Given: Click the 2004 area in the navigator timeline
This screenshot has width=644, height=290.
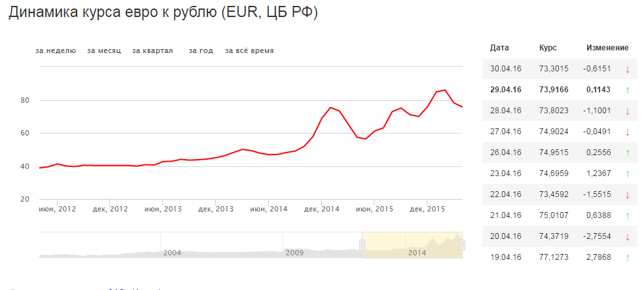Looking at the screenshot, I should tap(172, 252).
